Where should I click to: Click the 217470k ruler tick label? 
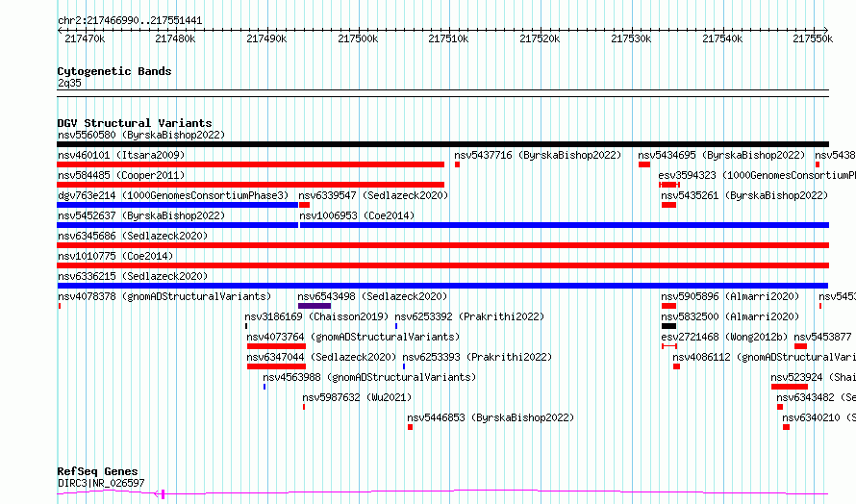[85, 38]
